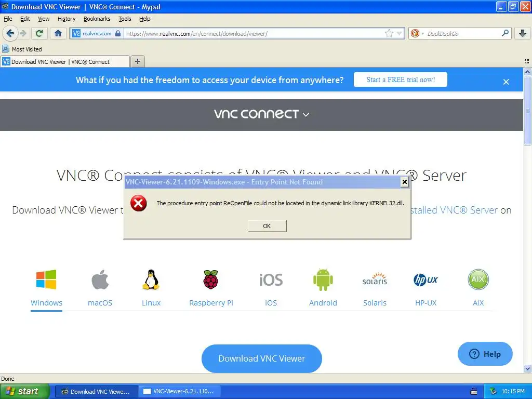
Task: Go back with the browser Back arrow
Action: coord(10,33)
